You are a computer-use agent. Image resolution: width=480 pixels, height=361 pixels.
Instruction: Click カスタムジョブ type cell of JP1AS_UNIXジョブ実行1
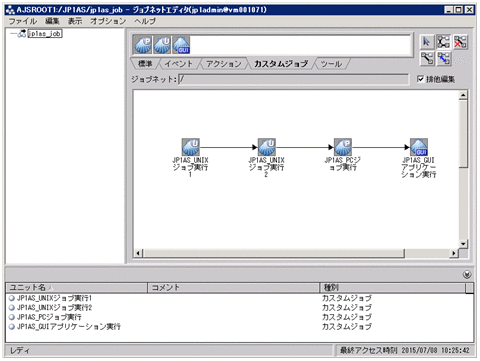pyautogui.click(x=346, y=298)
